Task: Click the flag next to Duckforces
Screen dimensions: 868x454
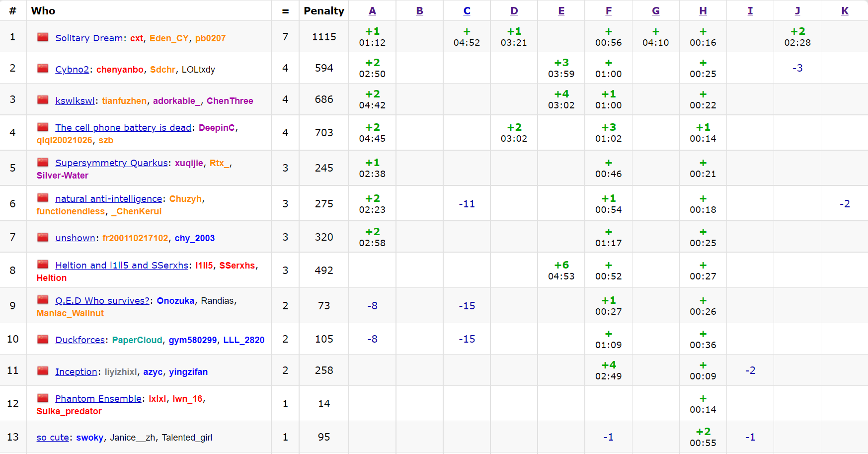Action: 43,339
